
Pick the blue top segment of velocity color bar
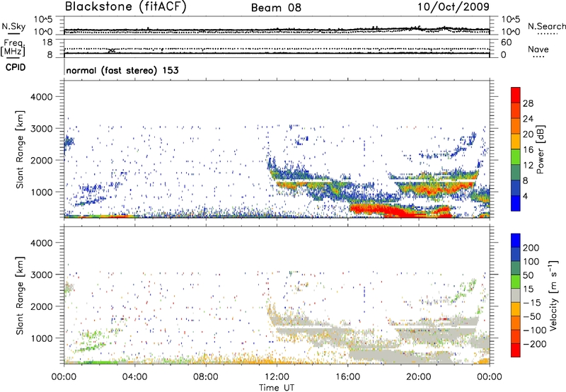tap(516, 241)
